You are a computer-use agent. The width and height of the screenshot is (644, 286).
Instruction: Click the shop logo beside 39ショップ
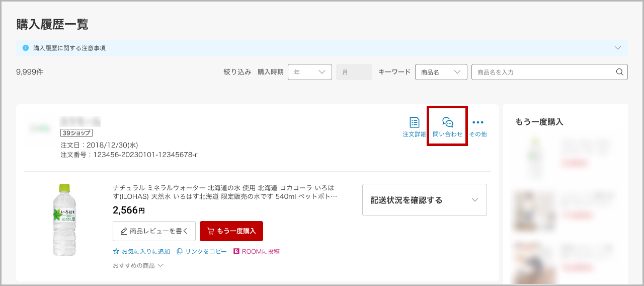click(39, 128)
